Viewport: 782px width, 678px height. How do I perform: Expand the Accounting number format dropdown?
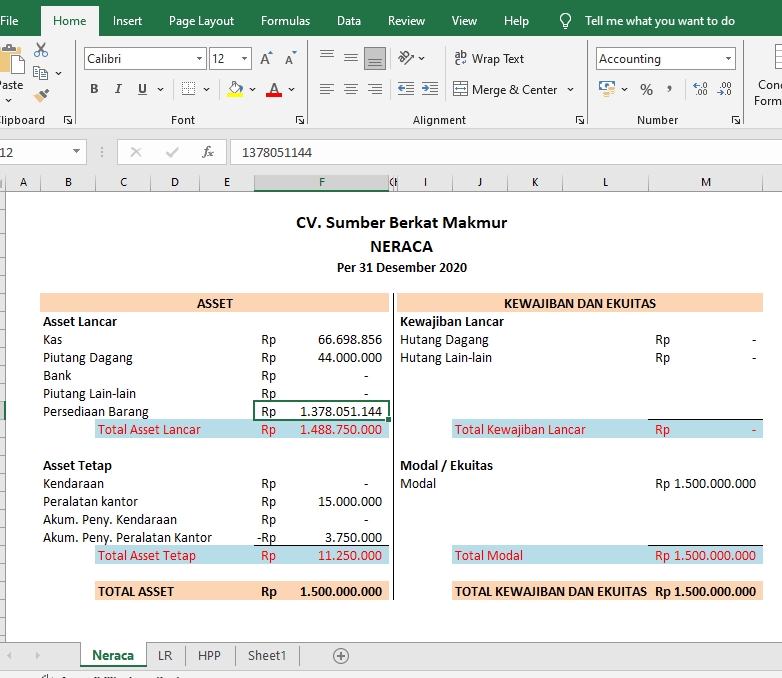pos(727,59)
